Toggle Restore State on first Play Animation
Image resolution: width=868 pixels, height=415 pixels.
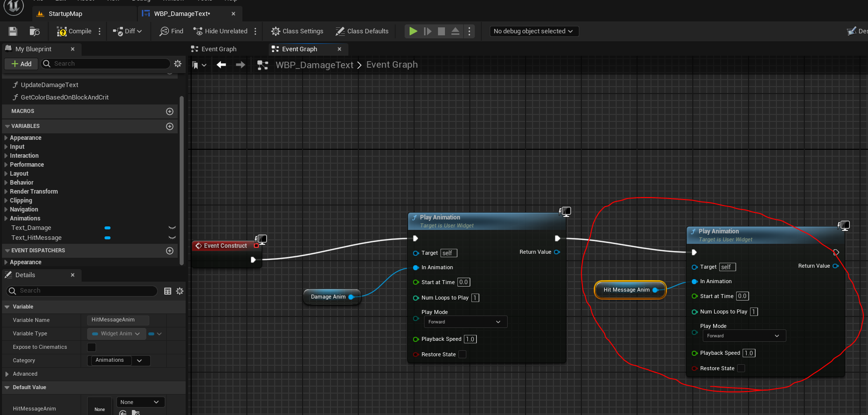click(x=462, y=355)
